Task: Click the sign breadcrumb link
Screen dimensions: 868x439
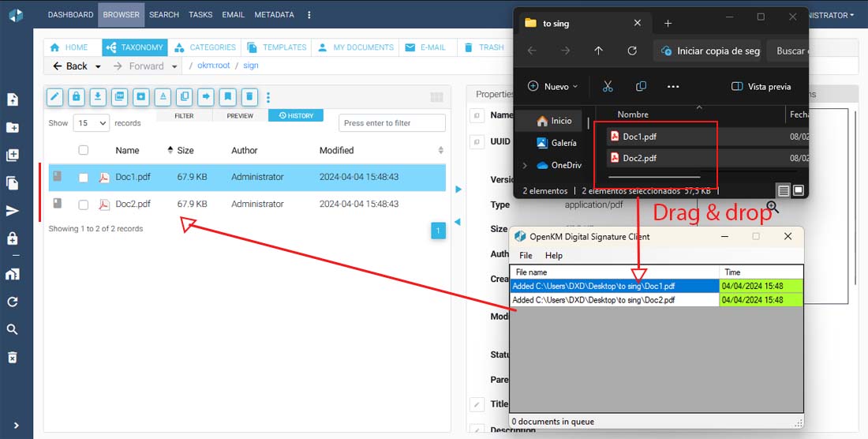Action: [x=251, y=66]
